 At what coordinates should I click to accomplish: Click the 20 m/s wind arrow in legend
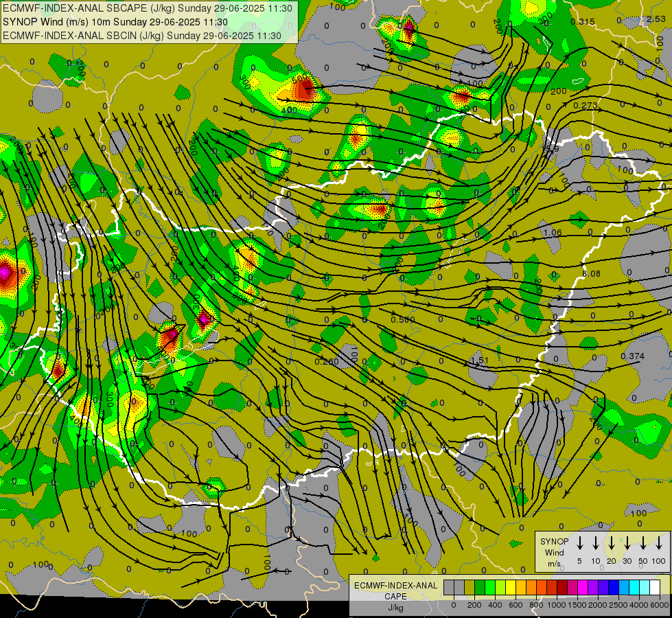point(611,542)
